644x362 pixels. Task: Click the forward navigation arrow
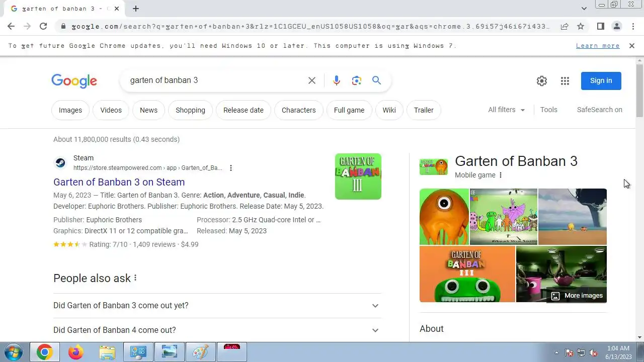coord(27,26)
